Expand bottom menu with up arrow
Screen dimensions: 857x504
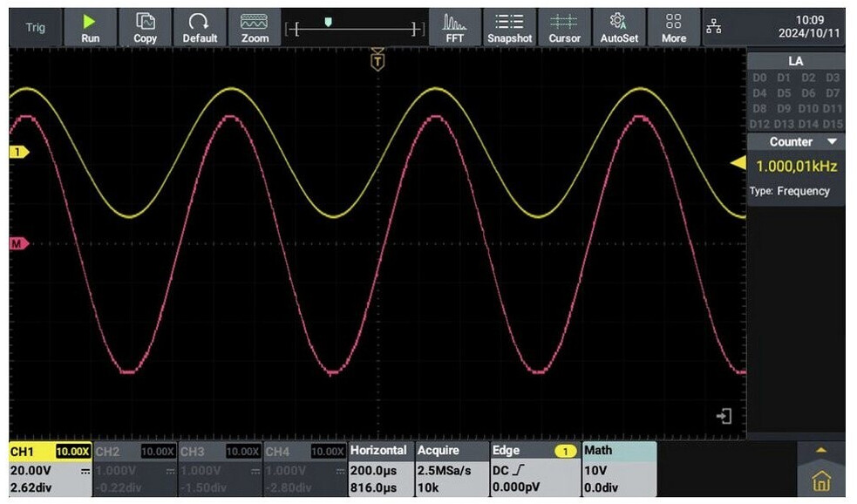pyautogui.click(x=821, y=451)
